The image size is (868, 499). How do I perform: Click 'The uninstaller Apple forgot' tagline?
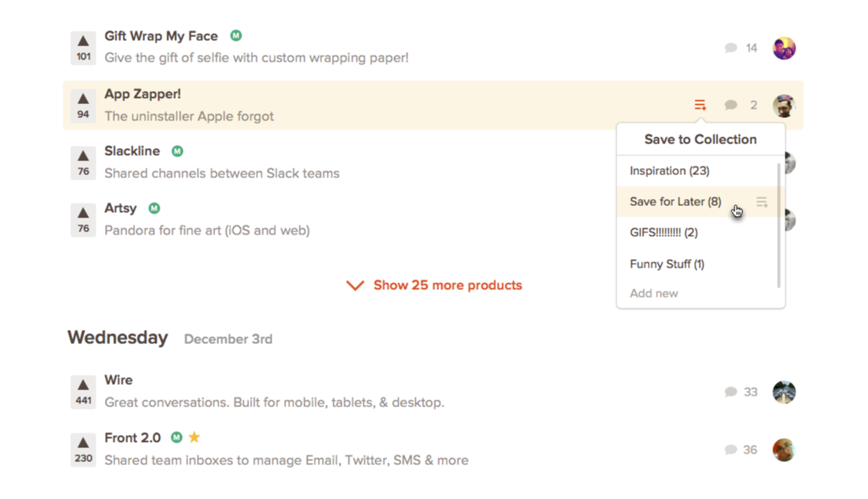pos(189,116)
